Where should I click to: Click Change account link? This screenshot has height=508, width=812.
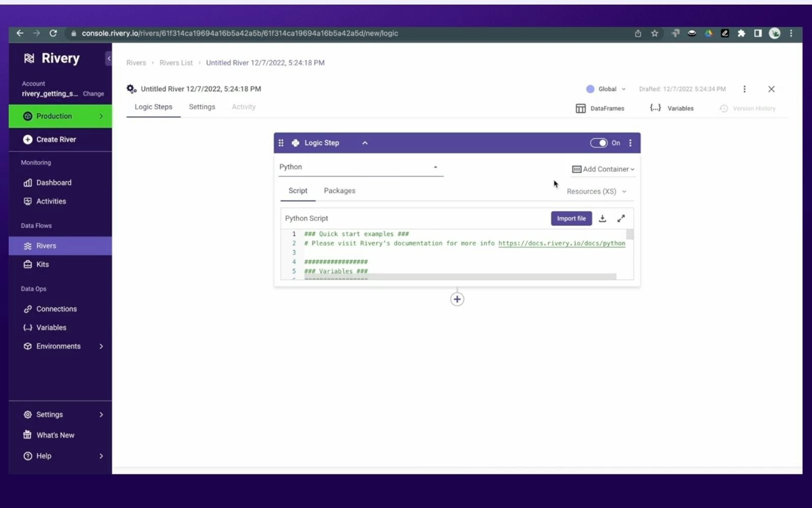(x=93, y=94)
